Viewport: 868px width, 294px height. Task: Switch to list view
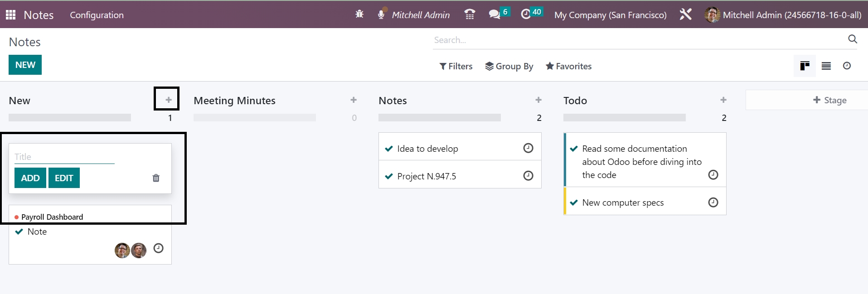coord(826,66)
